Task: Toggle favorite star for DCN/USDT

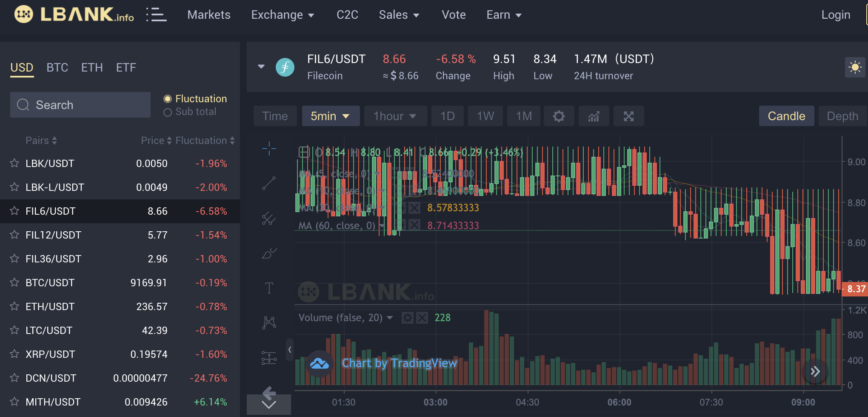Action: pos(14,378)
